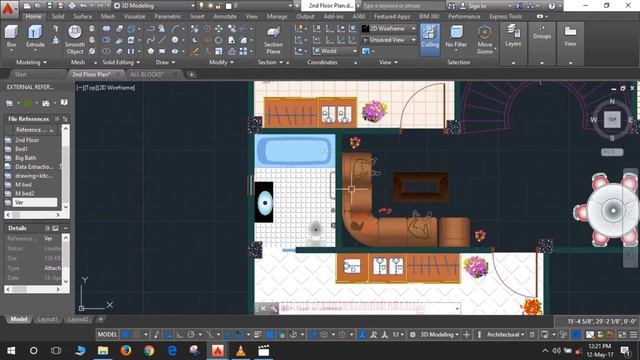Viewport: 640px width, 360px height.
Task: Open Google Chrome from the taskbar
Action: (149, 351)
